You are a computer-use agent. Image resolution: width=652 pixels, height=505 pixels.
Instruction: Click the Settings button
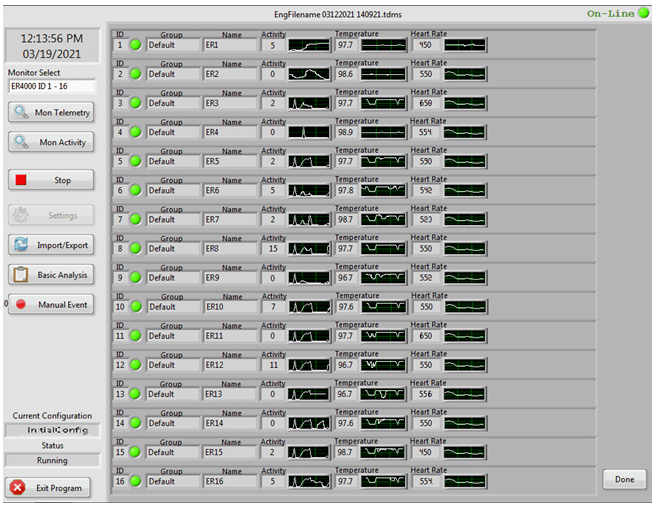pyautogui.click(x=51, y=215)
